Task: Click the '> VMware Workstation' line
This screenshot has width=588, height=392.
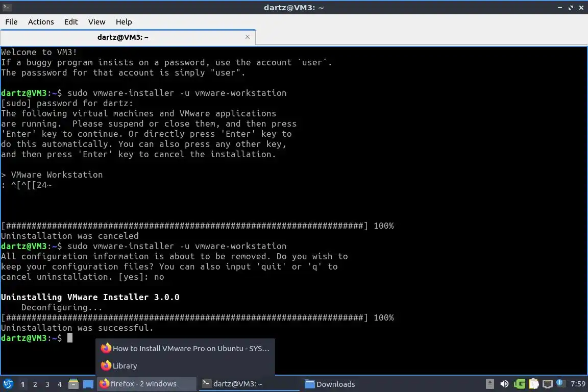Action: [52, 175]
